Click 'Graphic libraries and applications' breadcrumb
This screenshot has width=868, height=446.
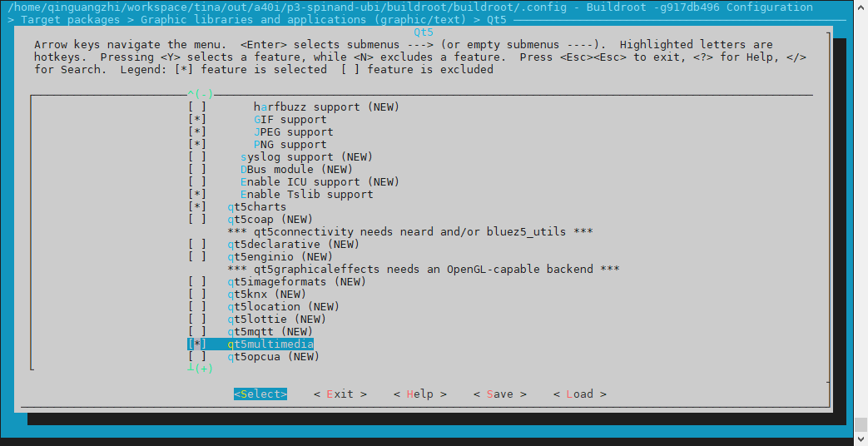point(304,19)
